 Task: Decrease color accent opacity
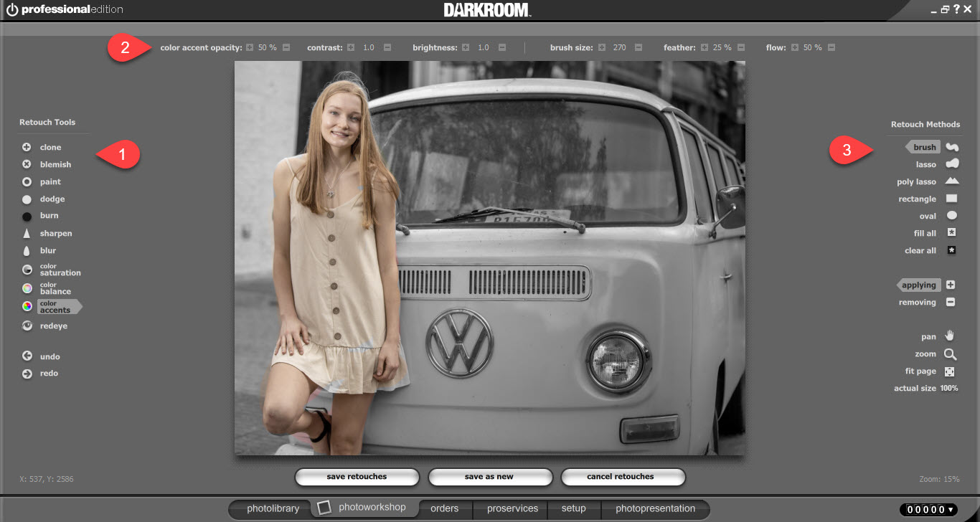pyautogui.click(x=286, y=47)
